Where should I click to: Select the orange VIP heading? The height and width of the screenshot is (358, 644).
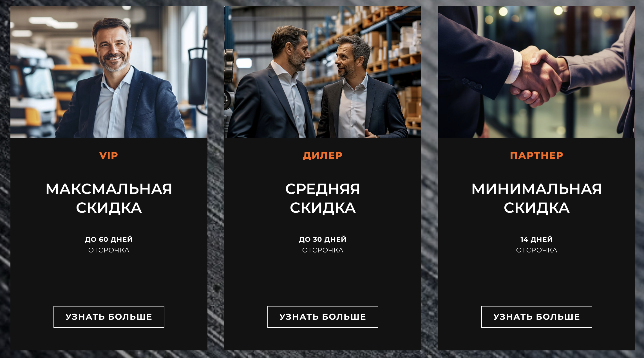click(109, 155)
